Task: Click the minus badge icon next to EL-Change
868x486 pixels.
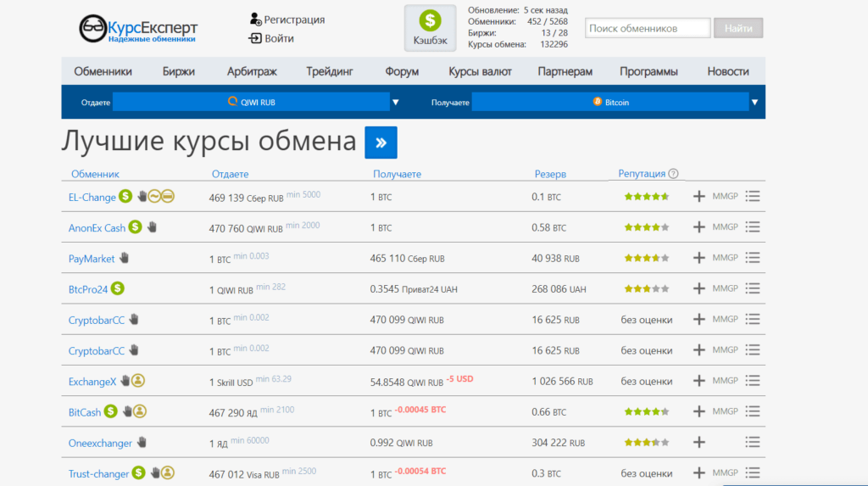Action: 168,196
